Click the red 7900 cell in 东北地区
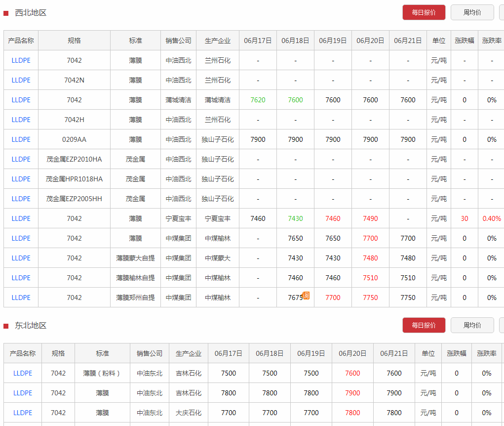504x426 pixels. [x=352, y=393]
